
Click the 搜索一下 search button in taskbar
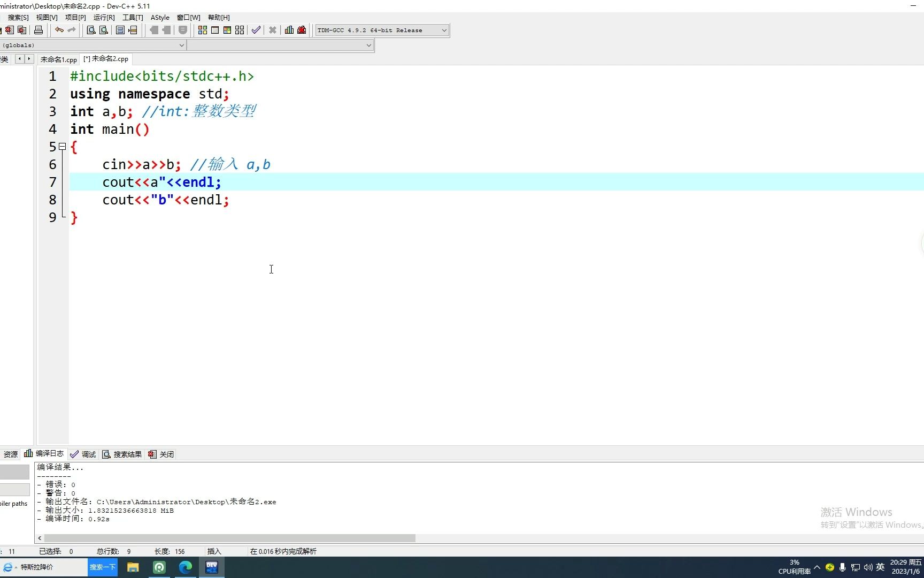click(103, 567)
